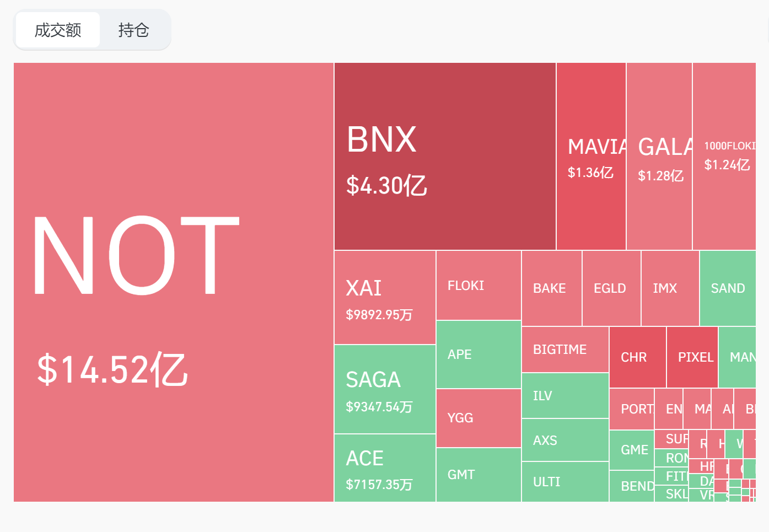The image size is (769, 532).
Task: Select the IMX tile
Action: pyautogui.click(x=670, y=288)
